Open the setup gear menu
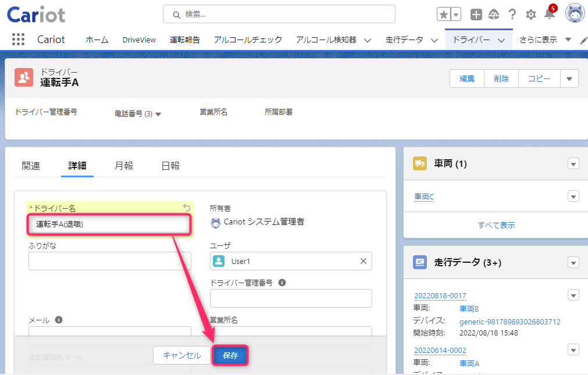The image size is (588, 375). pos(530,15)
